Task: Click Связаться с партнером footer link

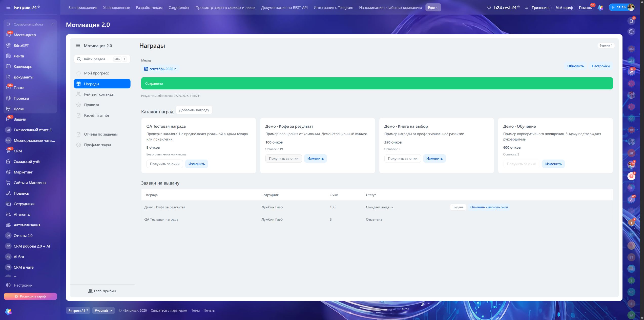Action: [169, 311]
